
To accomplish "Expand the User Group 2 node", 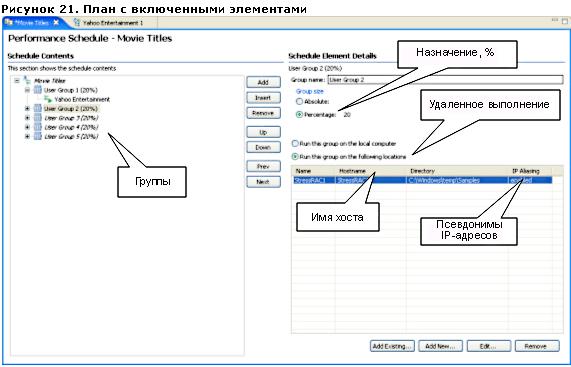I will (27, 108).
